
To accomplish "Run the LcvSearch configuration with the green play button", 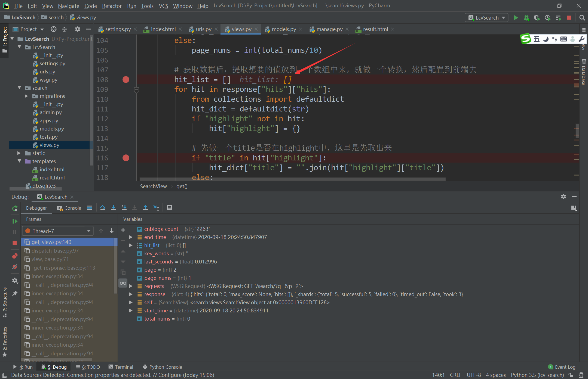I will click(516, 18).
